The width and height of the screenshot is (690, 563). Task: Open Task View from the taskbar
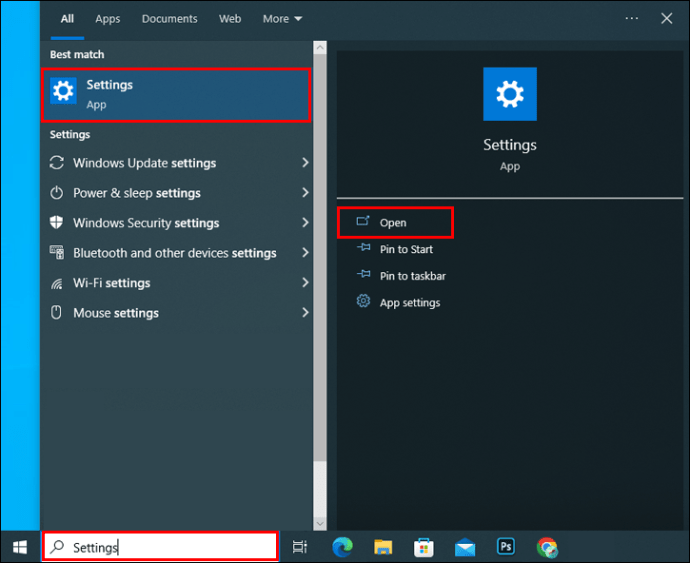coord(300,547)
